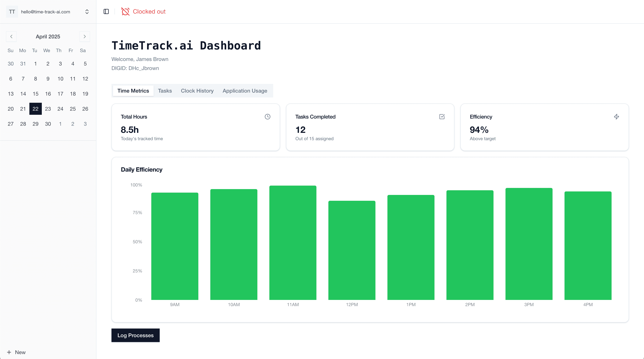Viewport: 644px width, 359px height.
Task: Click the Daily Efficiency chart title
Action: (141, 170)
